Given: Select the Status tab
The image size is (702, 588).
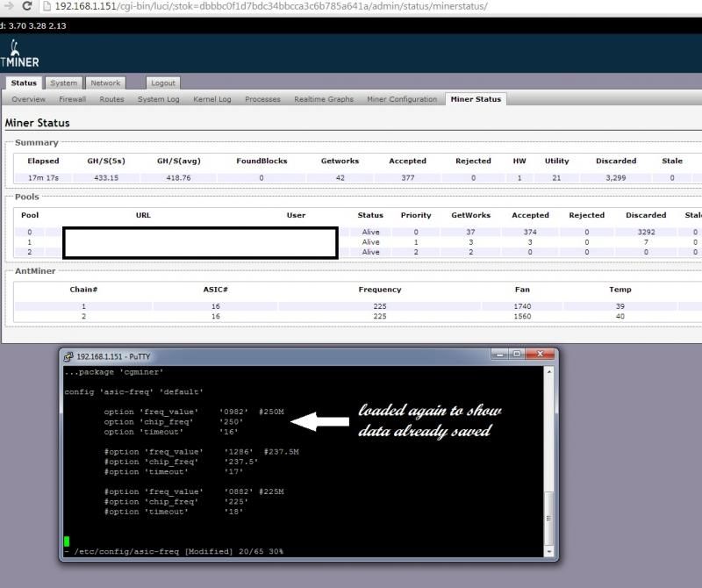Looking at the screenshot, I should click(25, 83).
